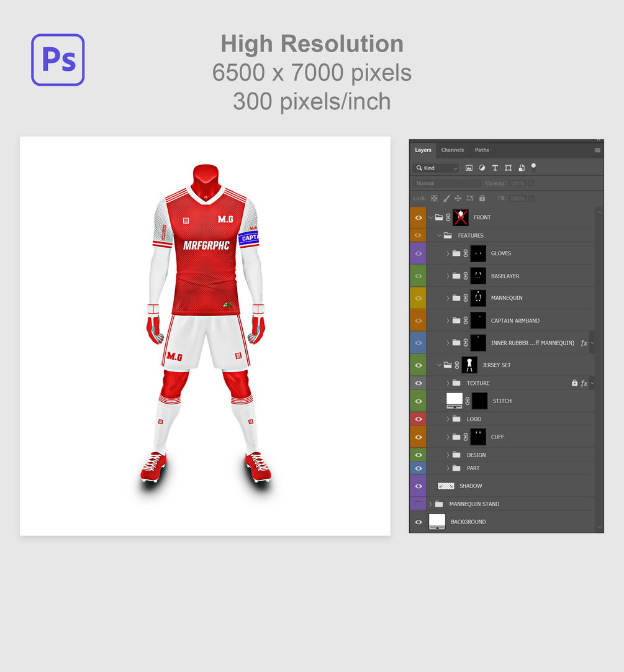Click link icon on CAPTAIN ARMBAND group
Viewport: 624px width, 672px height.
(466, 320)
